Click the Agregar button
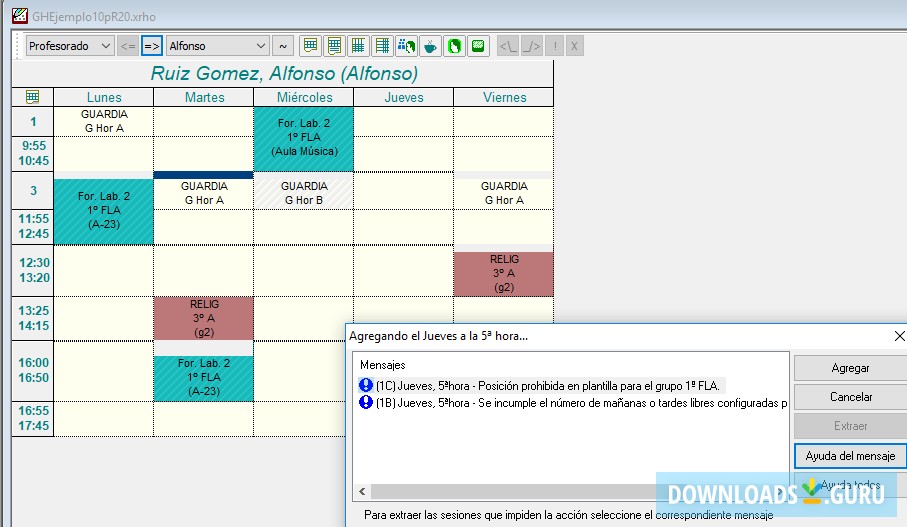The width and height of the screenshot is (907, 527). (850, 368)
